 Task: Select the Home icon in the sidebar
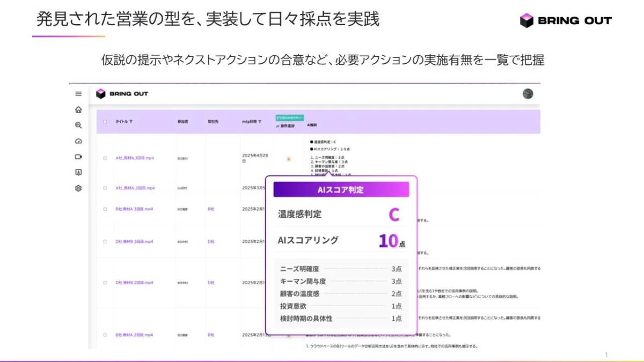pos(78,109)
